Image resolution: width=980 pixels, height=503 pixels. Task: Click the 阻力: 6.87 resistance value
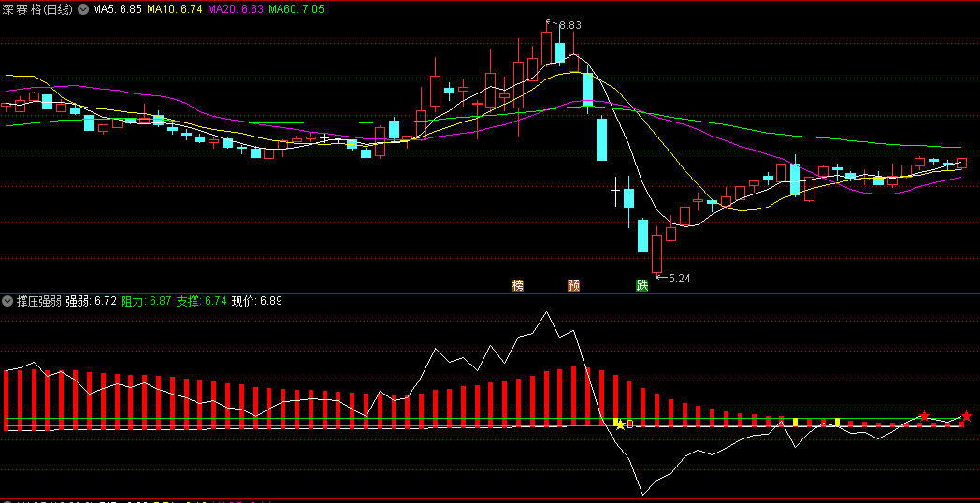point(146,301)
